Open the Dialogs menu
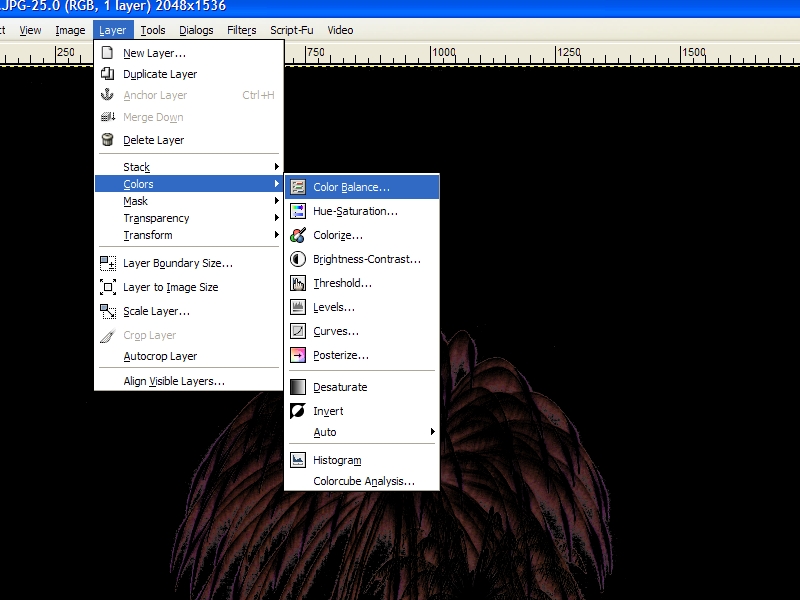 [x=196, y=30]
